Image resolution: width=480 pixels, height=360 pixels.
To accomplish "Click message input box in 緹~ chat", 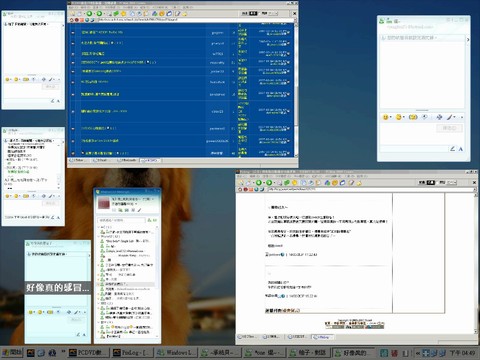I will [x=407, y=134].
